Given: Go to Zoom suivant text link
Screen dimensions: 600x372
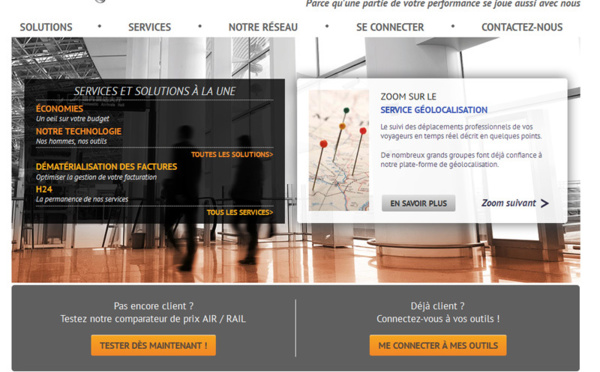Looking at the screenshot, I should pos(509,203).
